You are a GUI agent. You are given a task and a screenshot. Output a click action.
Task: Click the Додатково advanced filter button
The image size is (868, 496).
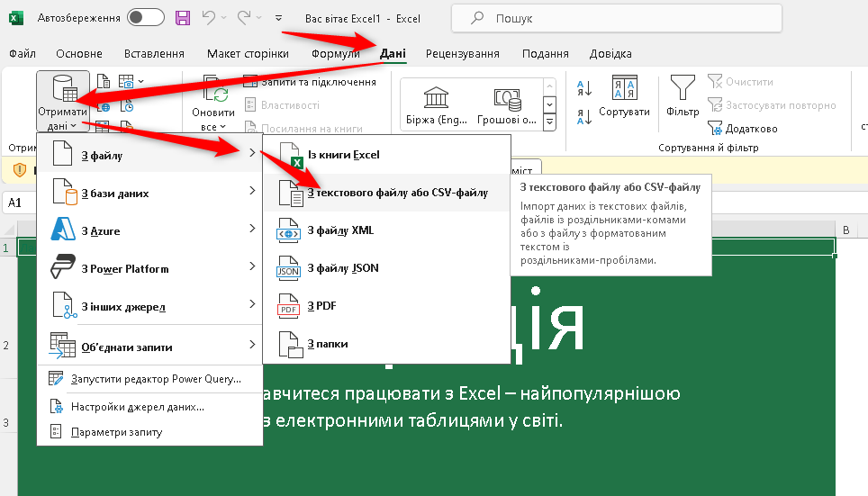point(743,129)
